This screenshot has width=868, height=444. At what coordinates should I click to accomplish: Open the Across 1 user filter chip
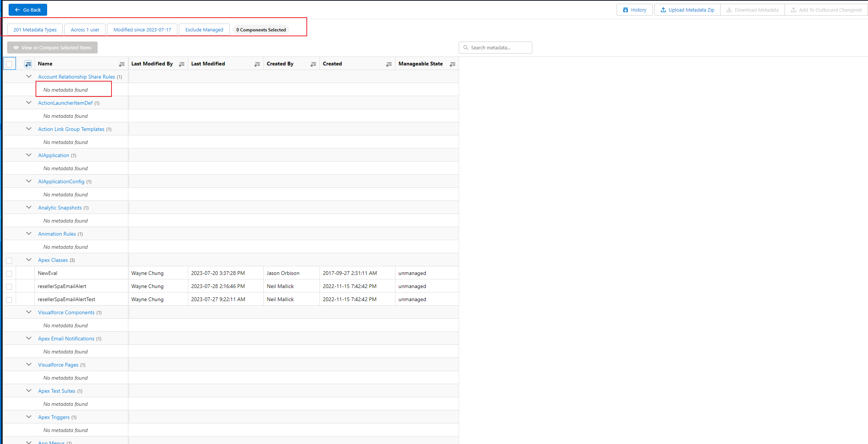coord(85,30)
